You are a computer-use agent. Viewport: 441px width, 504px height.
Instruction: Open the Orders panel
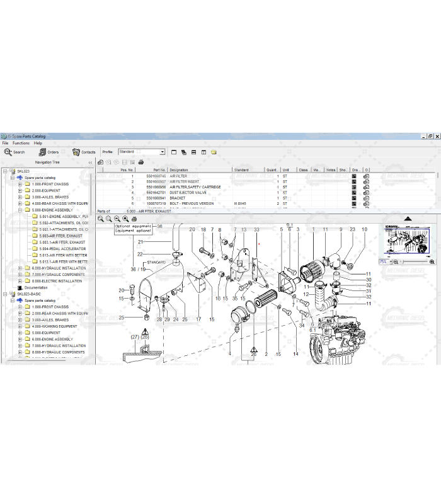[48, 152]
